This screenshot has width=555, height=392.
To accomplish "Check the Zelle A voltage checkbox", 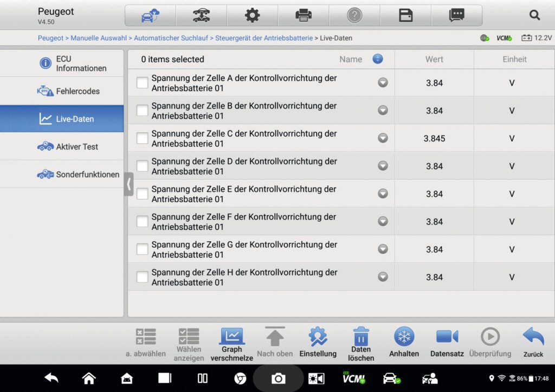I will 142,83.
